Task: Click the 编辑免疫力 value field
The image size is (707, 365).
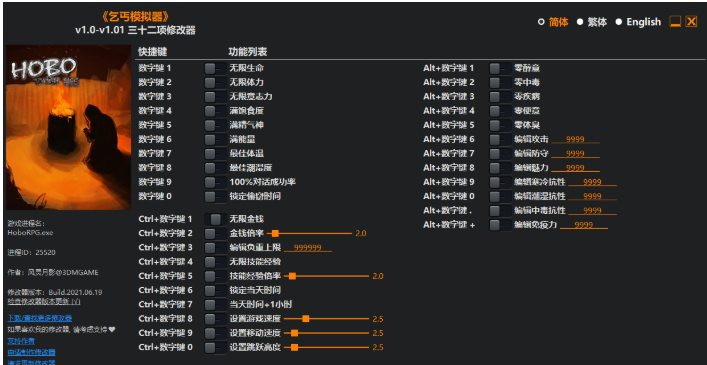Action: pyautogui.click(x=584, y=225)
